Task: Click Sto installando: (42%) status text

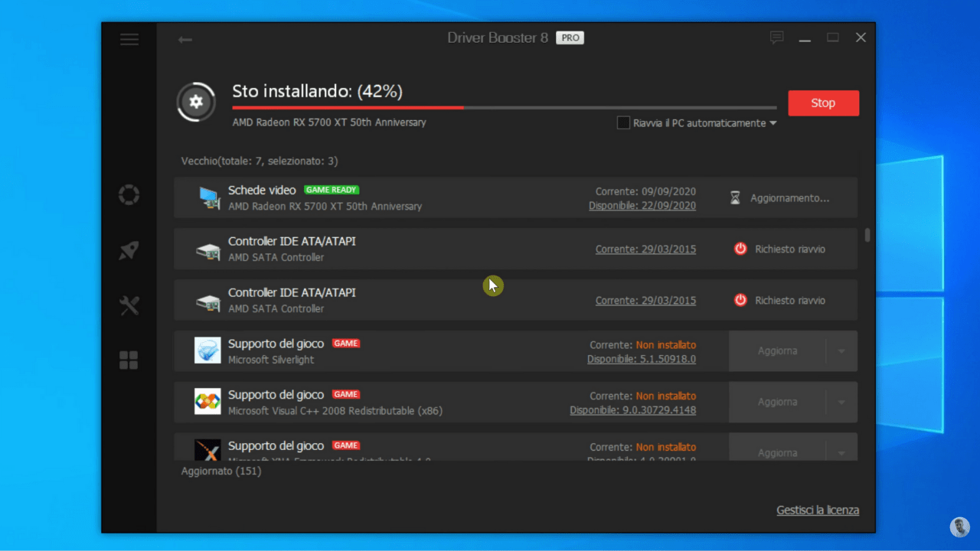Action: pyautogui.click(x=318, y=92)
